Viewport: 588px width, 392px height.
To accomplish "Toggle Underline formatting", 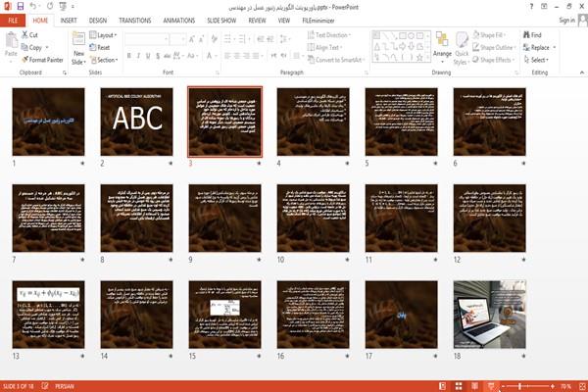I will pyautogui.click(x=148, y=56).
